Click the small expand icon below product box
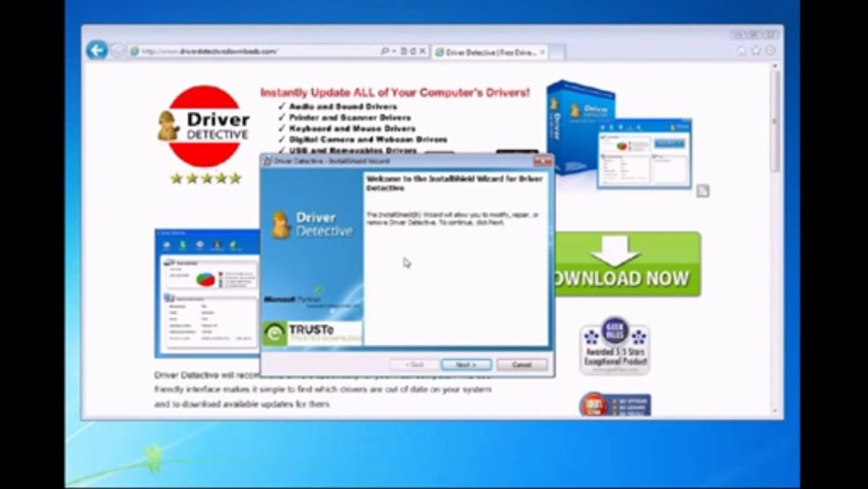 [x=703, y=191]
